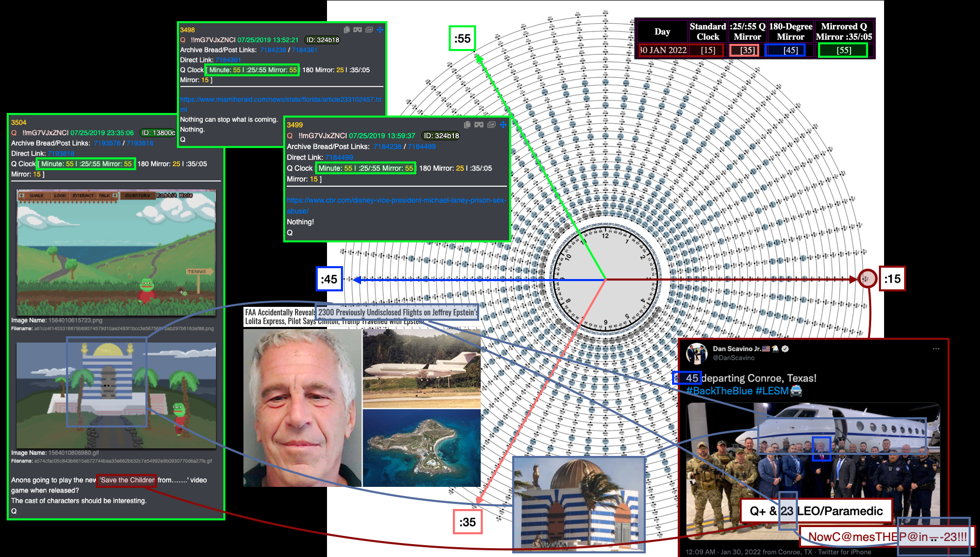Click the ID: 324b18 badge on post 3498
This screenshot has width=980, height=557.
322,40
